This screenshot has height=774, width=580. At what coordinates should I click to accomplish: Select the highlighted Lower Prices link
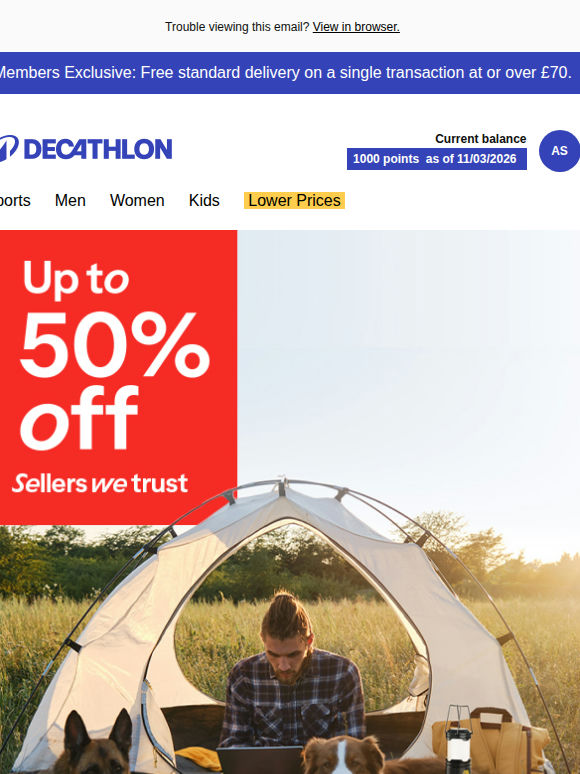click(294, 200)
